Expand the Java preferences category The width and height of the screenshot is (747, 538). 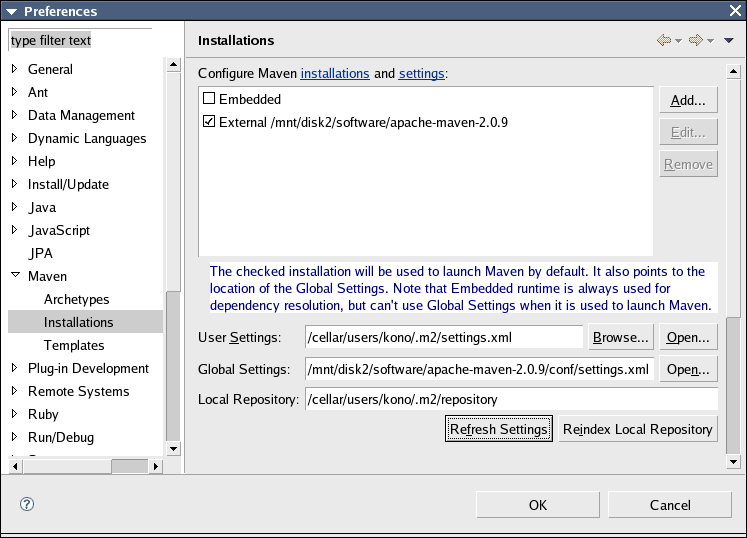point(14,207)
